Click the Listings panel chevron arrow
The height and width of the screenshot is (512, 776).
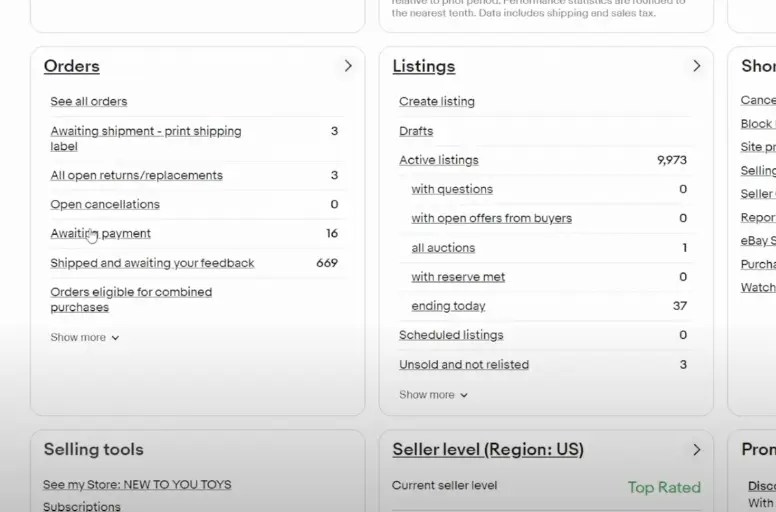(x=697, y=66)
